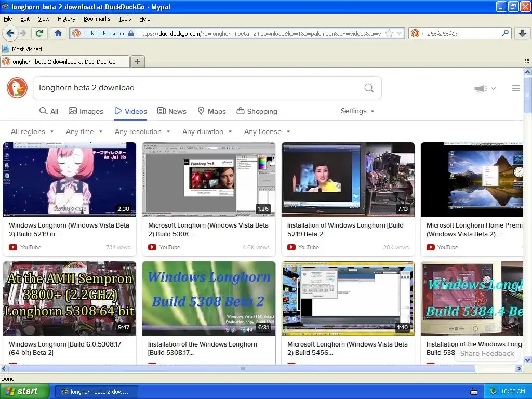Play the Paint Shop Pro 8 thumbnail
This screenshot has height=399, width=532.
[209, 179]
